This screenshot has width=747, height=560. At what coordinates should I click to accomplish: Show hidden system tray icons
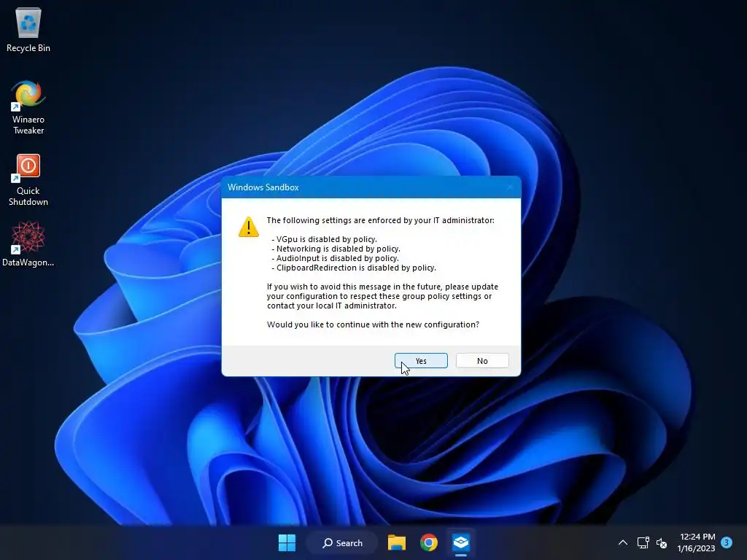(x=623, y=542)
